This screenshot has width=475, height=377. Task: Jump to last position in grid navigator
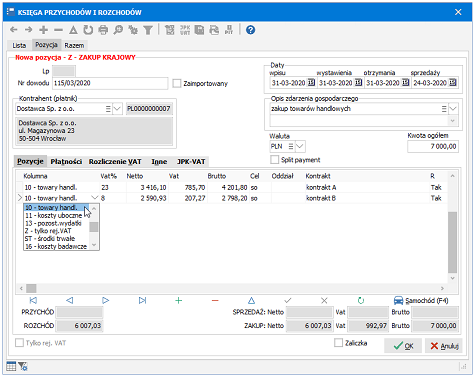pos(142,300)
